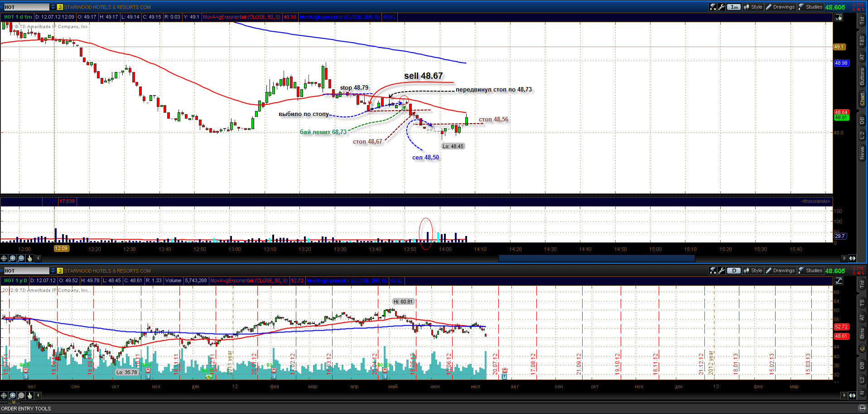868x414 pixels.
Task: Toggle News side tab in upper chart
Action: pyautogui.click(x=862, y=153)
